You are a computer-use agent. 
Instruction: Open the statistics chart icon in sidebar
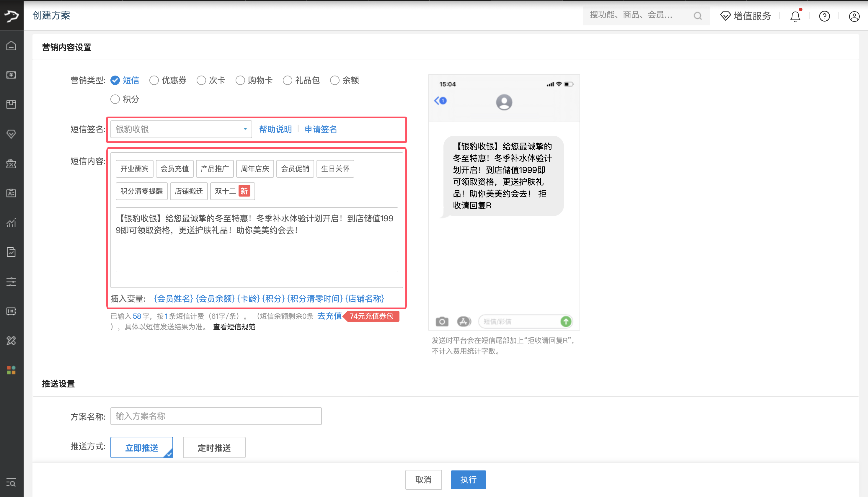[x=11, y=223]
